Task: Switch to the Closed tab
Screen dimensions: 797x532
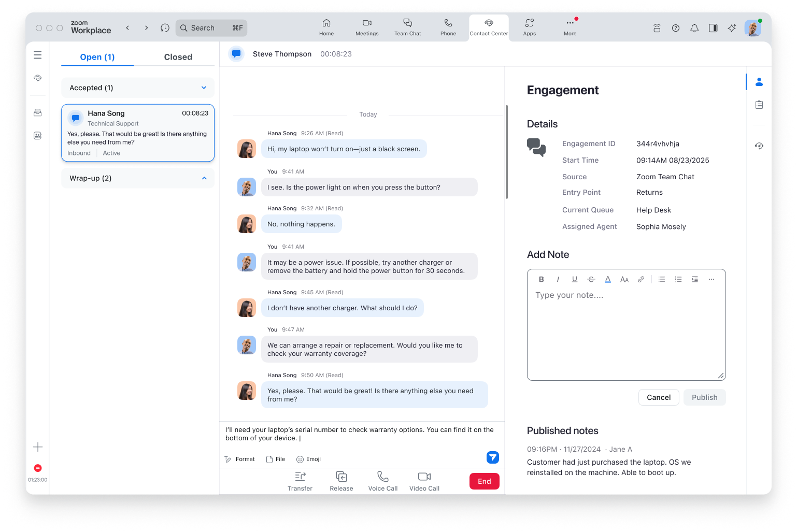Action: click(x=178, y=56)
